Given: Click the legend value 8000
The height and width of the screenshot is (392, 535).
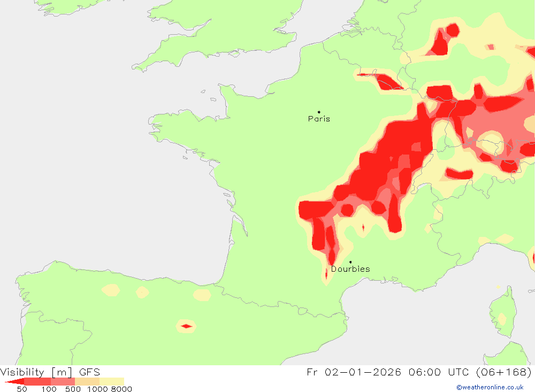Looking at the screenshot, I should pos(121,389).
